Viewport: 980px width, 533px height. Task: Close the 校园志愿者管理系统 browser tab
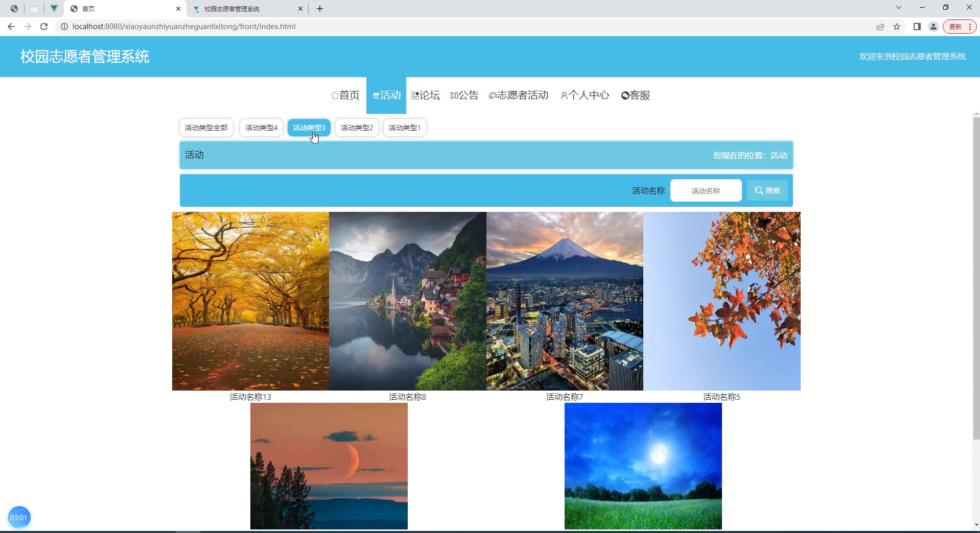[x=300, y=9]
